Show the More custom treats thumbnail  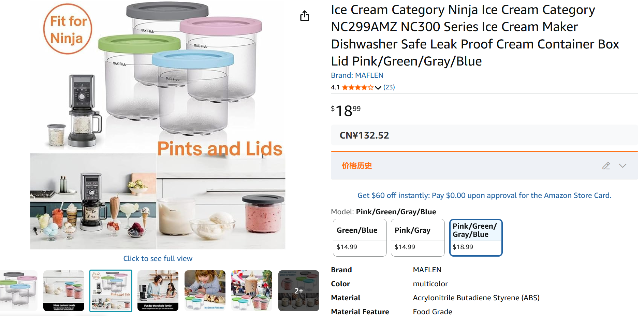64,291
